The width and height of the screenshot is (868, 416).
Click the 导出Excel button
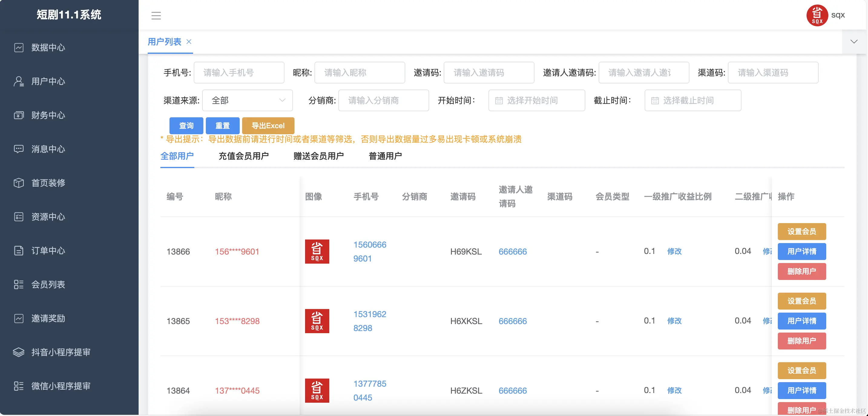(x=268, y=125)
